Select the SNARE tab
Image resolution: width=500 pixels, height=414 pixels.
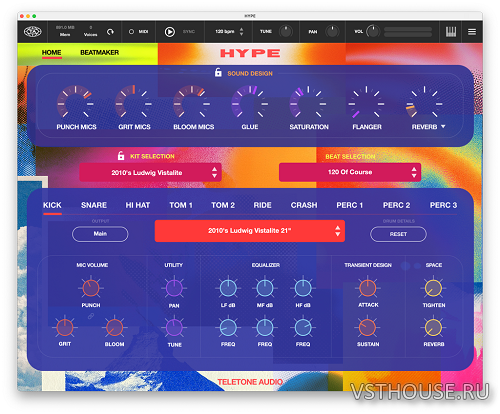tap(94, 205)
